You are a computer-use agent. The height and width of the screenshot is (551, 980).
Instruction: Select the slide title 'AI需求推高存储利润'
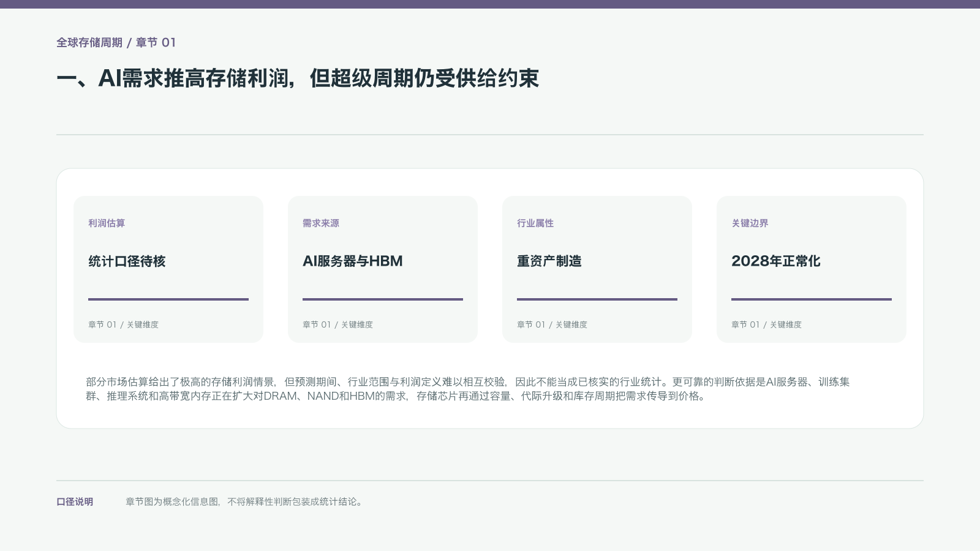195,78
